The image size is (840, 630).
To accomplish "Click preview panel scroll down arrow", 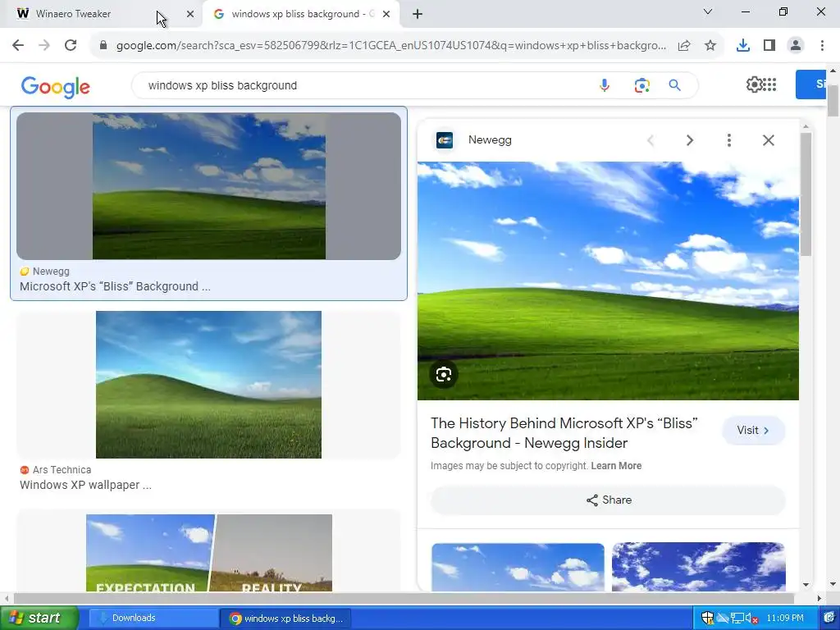I will (806, 585).
